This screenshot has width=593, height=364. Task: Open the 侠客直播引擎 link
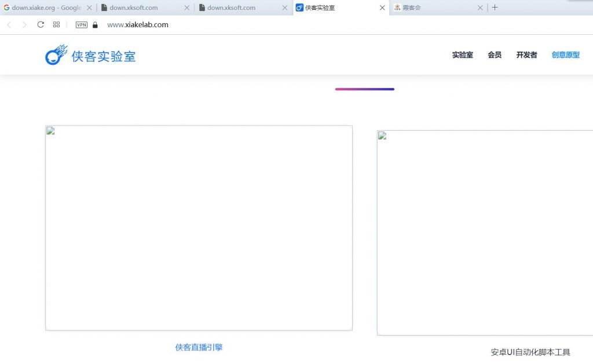click(x=199, y=346)
